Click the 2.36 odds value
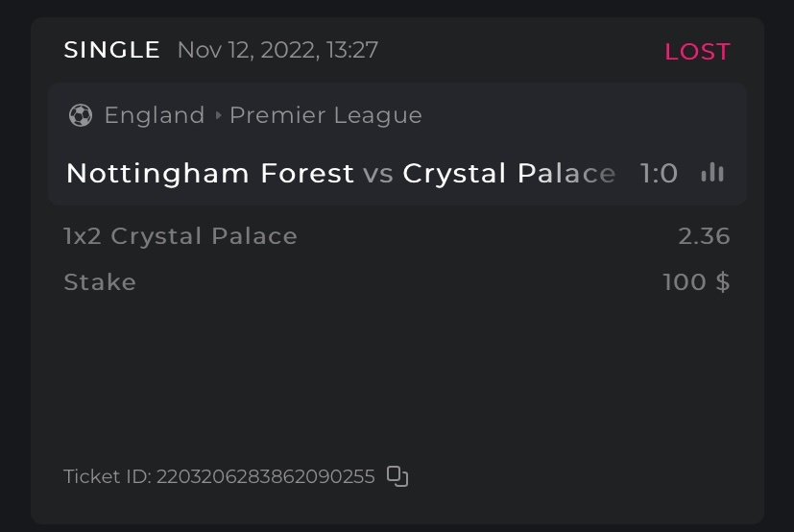 704,236
